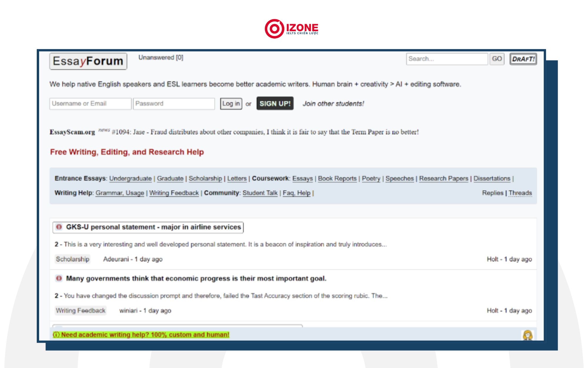This screenshot has height=368, width=588.
Task: Click the red icon beside Many governments thread
Action: tap(59, 279)
